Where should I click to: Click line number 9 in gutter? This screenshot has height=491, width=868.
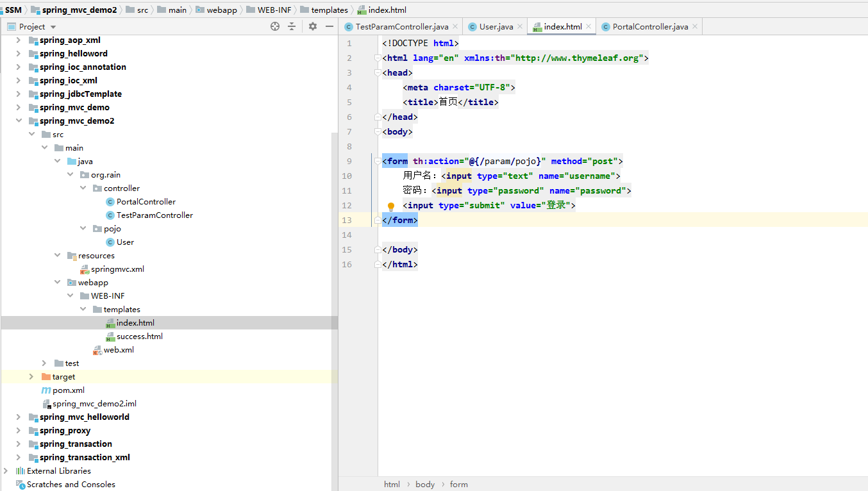(349, 162)
